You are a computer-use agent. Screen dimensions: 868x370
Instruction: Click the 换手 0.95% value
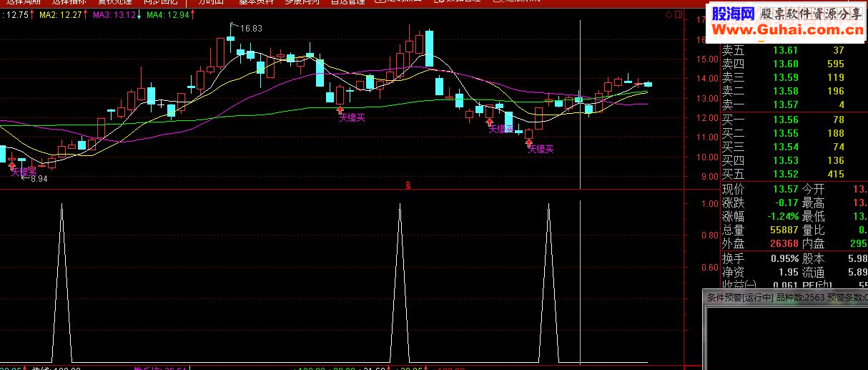pyautogui.click(x=784, y=258)
